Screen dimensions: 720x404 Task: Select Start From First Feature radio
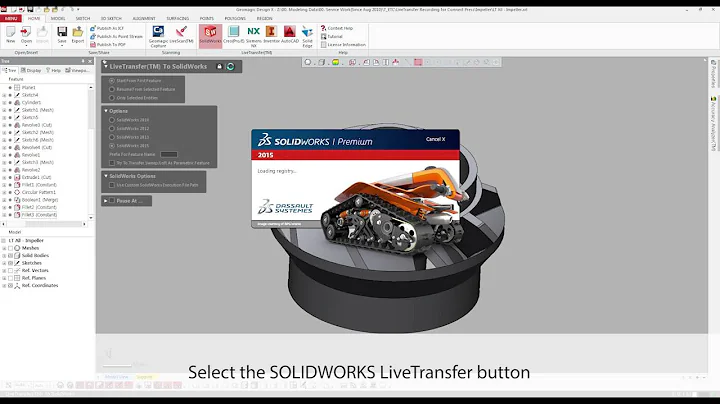pos(112,80)
